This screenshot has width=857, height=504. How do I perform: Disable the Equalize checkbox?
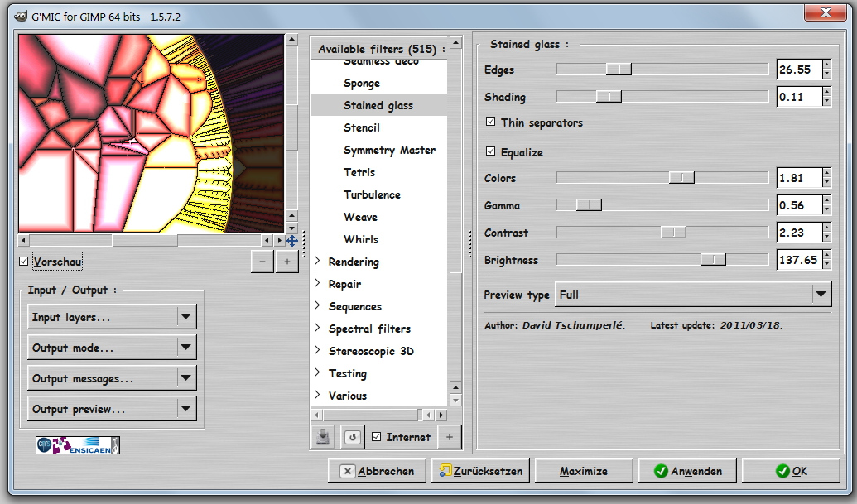[x=491, y=152]
